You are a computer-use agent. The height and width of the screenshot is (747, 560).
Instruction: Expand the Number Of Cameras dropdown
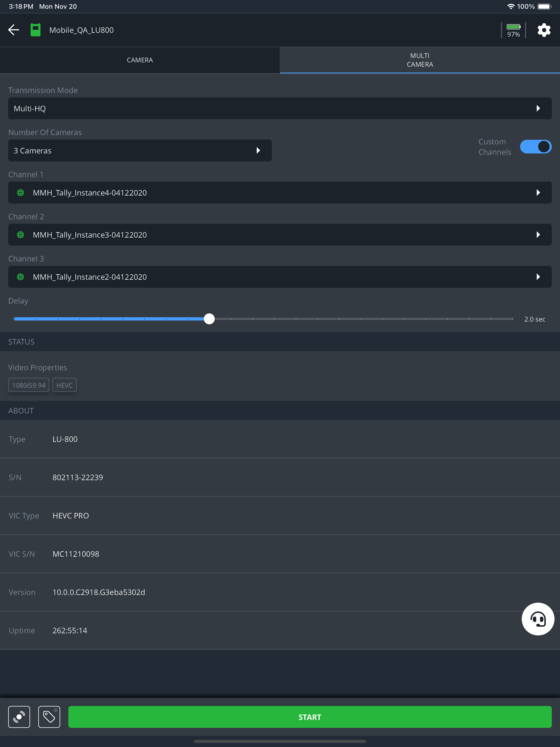tap(140, 151)
